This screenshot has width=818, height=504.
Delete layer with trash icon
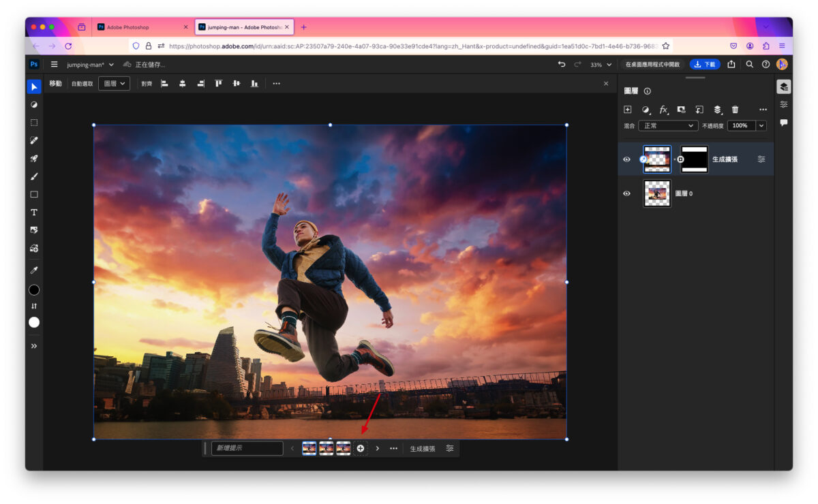pos(735,110)
